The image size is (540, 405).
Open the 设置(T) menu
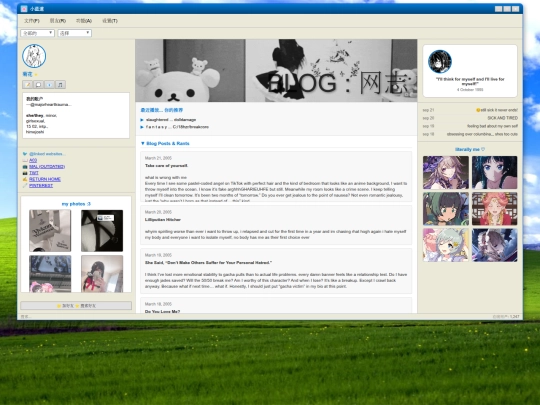(x=110, y=21)
